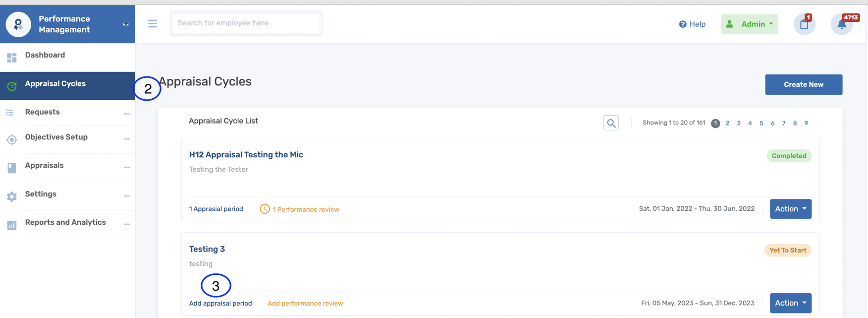This screenshot has width=868, height=318.
Task: Click the search magnifier in Appraisal Cycle List
Action: coord(611,123)
